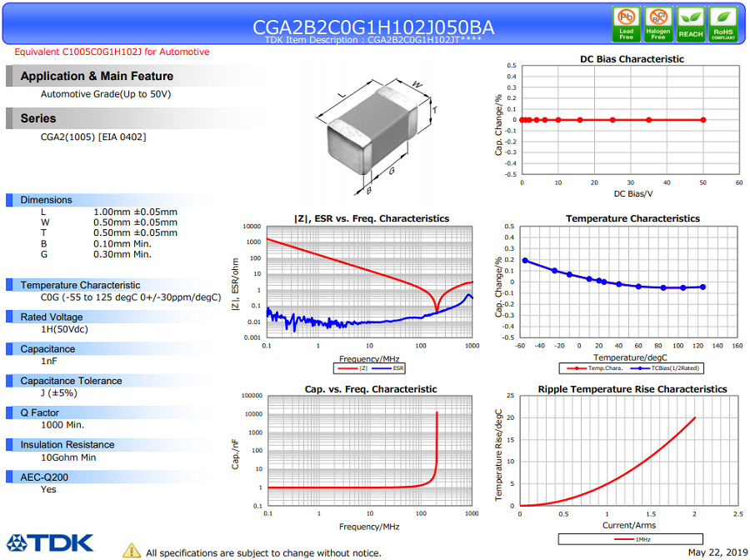Click the Temperature/degC axis label
Viewport: 750px width, 560px height.
[x=630, y=357]
